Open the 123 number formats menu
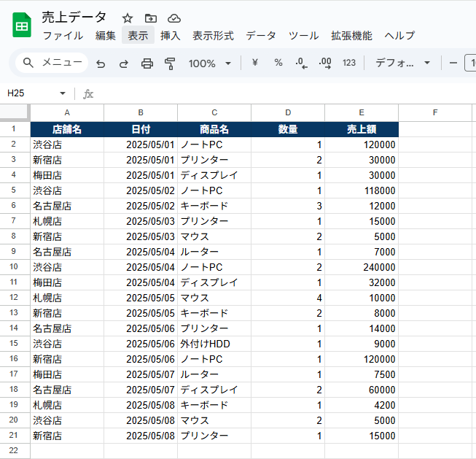The image size is (476, 459). [x=349, y=63]
